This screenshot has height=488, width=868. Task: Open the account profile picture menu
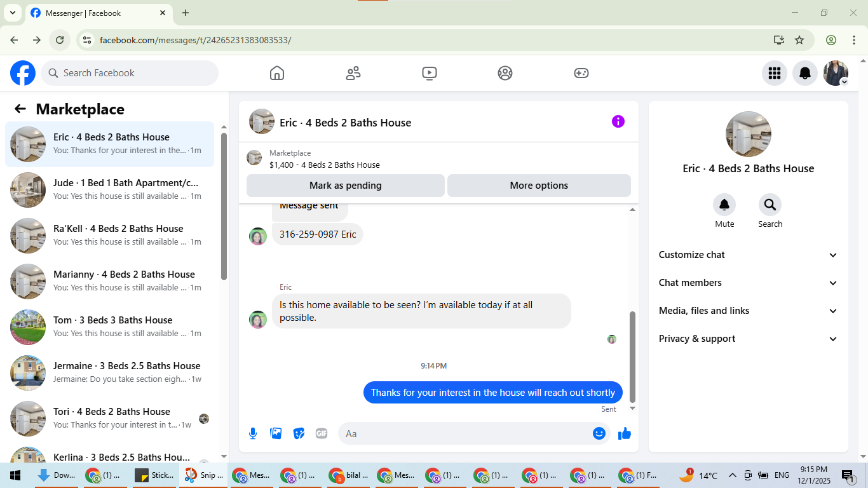click(x=836, y=73)
